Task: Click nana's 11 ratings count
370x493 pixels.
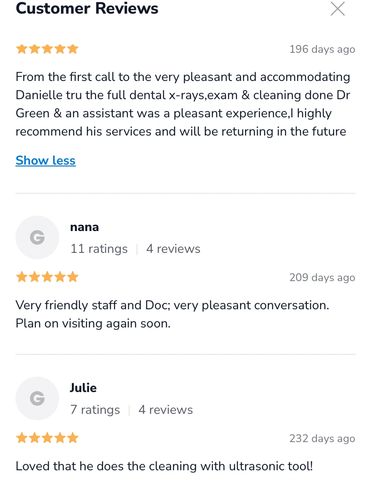Action: tap(99, 249)
